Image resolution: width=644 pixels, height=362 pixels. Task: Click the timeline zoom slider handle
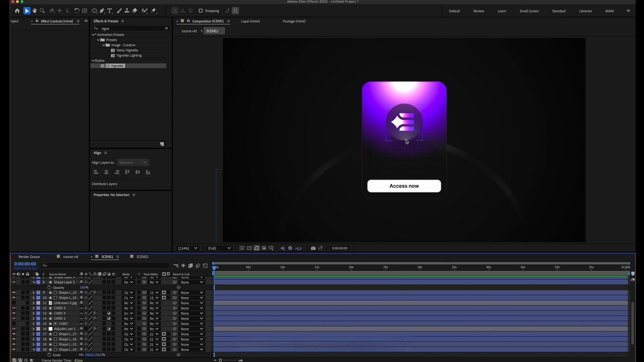[220, 360]
